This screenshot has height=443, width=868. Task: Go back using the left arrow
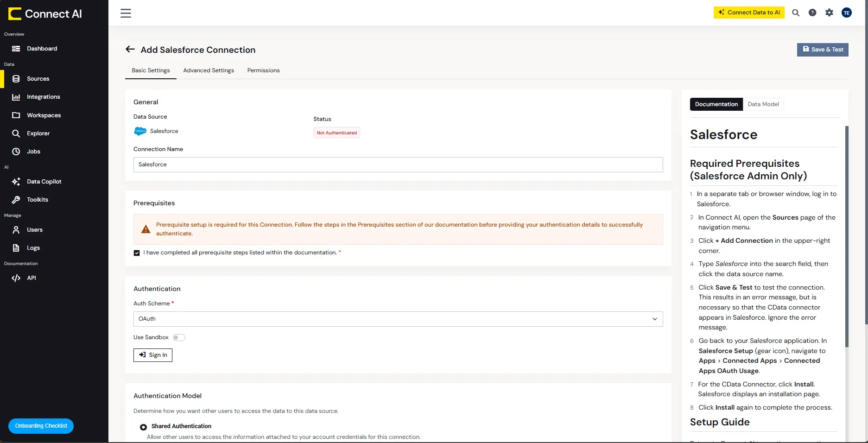(x=130, y=49)
